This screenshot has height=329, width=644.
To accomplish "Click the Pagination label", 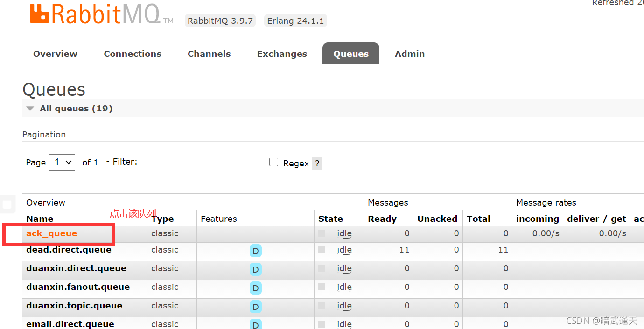I will pos(44,134).
